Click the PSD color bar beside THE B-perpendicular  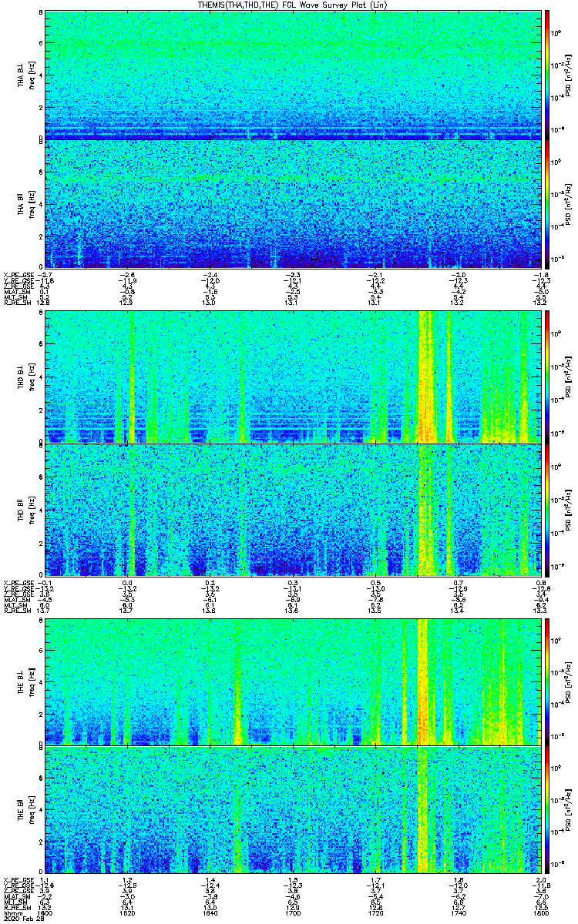tap(547, 681)
